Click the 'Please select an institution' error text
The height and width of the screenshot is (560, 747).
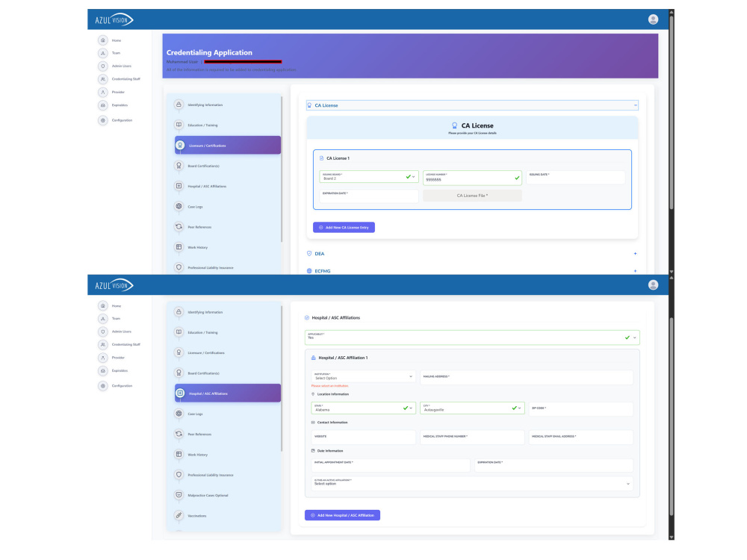tap(329, 386)
